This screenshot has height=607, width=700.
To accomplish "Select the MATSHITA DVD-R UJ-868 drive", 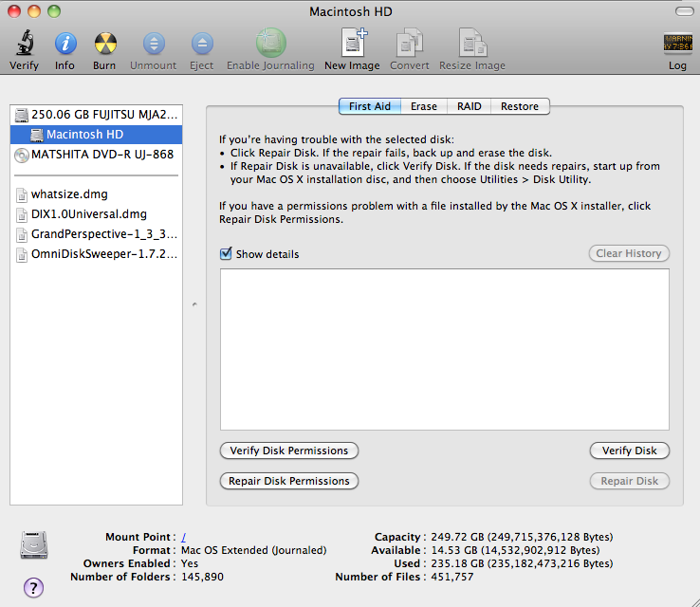I will point(96,155).
